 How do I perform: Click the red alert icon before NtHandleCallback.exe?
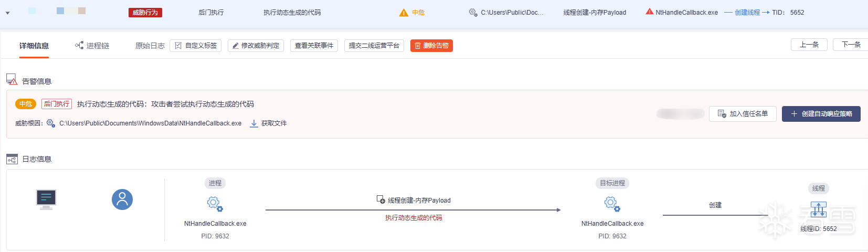click(x=650, y=12)
